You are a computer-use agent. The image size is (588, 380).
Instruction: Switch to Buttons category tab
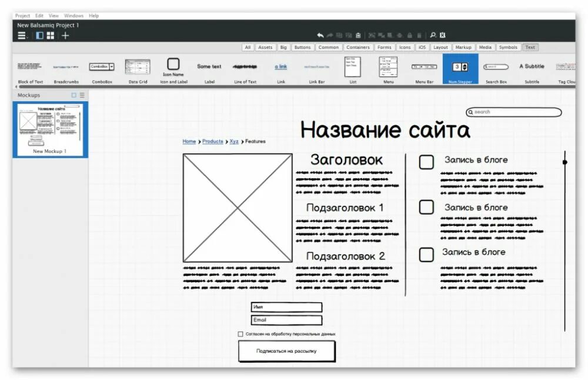click(x=302, y=47)
